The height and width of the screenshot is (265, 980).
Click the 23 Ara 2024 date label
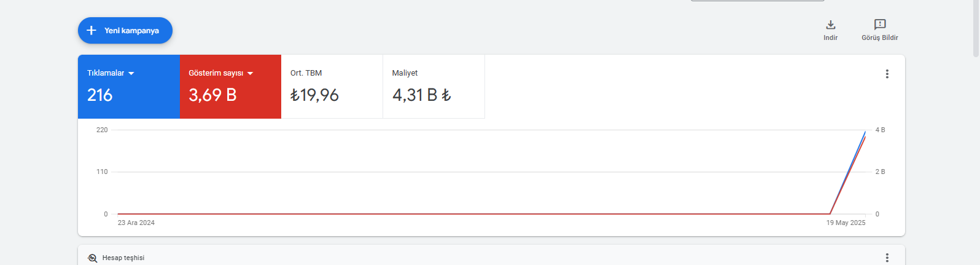coord(136,223)
